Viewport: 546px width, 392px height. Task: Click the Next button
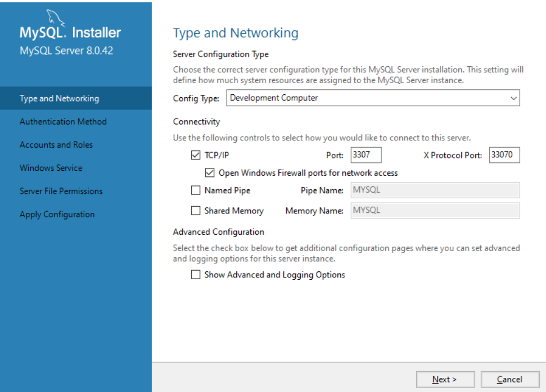(445, 380)
